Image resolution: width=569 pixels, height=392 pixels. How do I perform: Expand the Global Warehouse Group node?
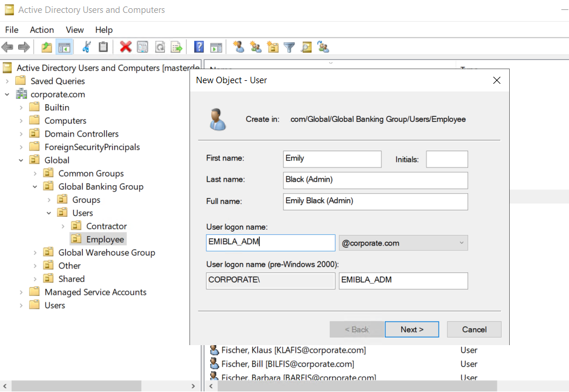[35, 253]
